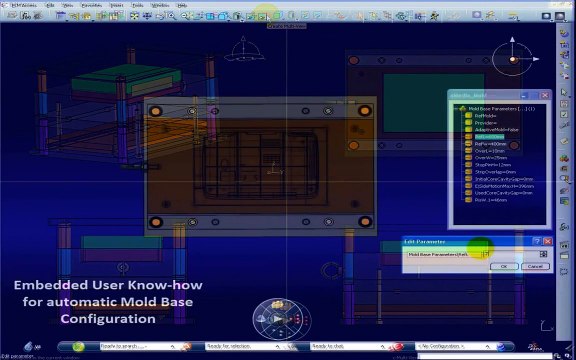Open the Ready to chat dropdown arrow
Image resolution: width=576 pixels, height=360 pixels.
click(382, 346)
